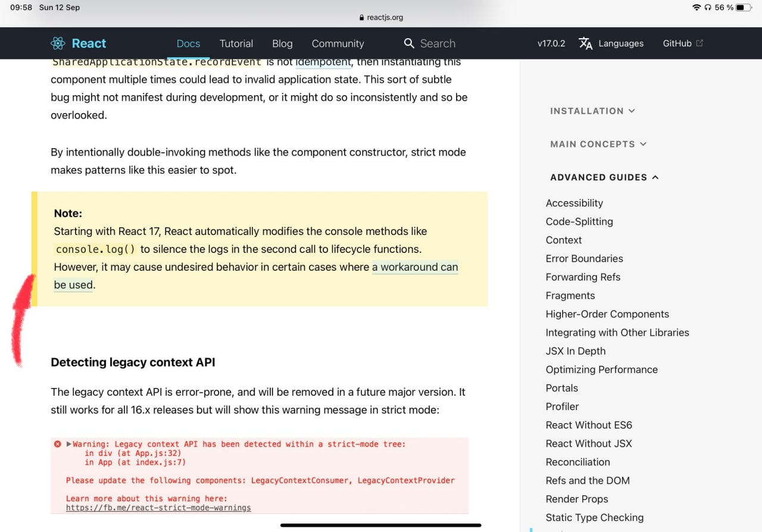Open Render Props guide

(577, 498)
